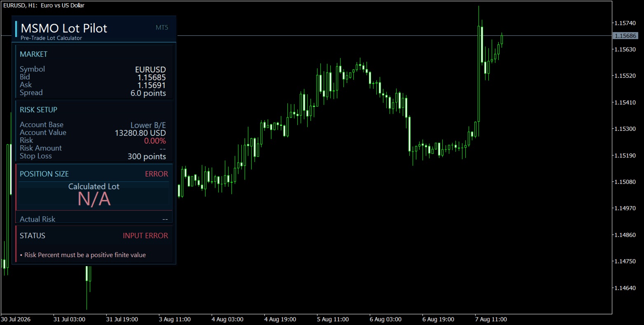This screenshot has width=644, height=325.
Task: Click the Symbol label in the MARKET section
Action: click(33, 69)
